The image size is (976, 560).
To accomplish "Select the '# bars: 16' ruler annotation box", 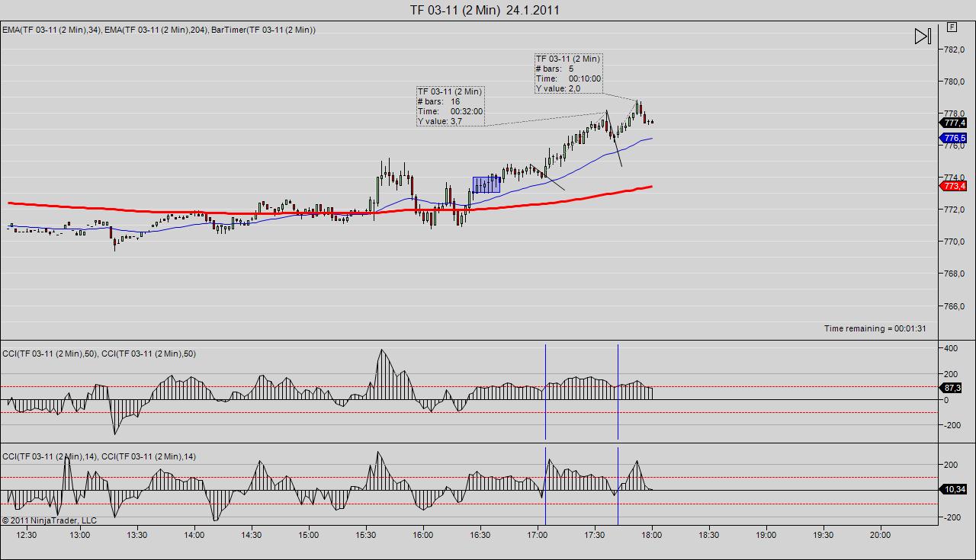I will pyautogui.click(x=451, y=106).
